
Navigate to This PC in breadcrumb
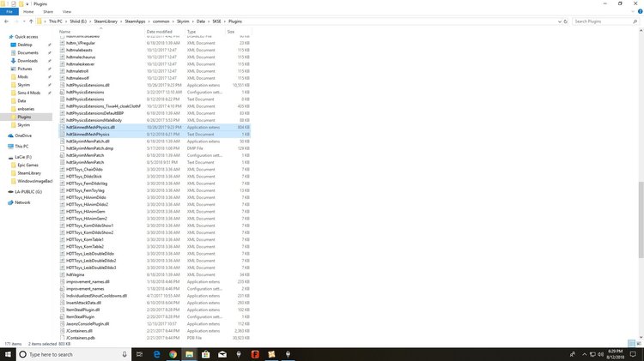coord(56,21)
